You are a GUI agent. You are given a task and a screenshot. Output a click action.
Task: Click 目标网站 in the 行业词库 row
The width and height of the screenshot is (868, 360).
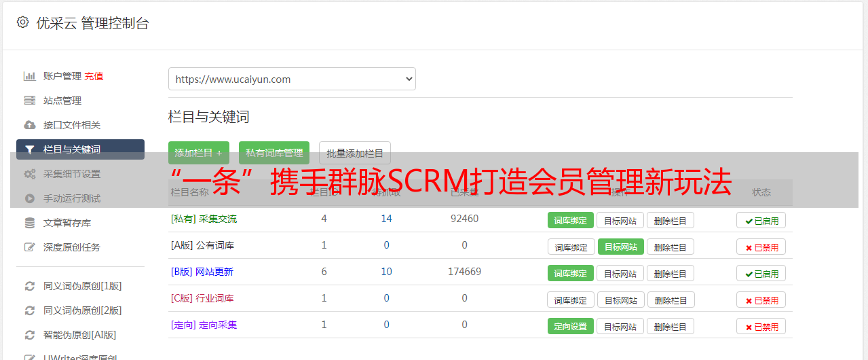coord(621,300)
